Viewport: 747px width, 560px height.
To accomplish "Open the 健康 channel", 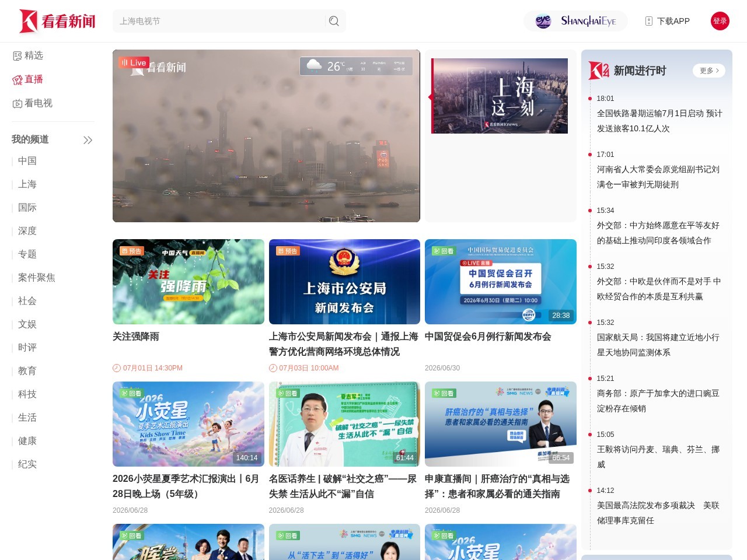I will tap(27, 441).
